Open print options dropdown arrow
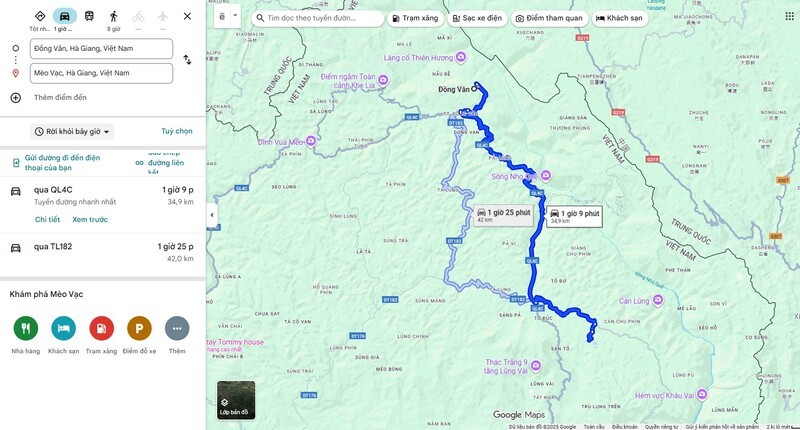 click(x=235, y=16)
